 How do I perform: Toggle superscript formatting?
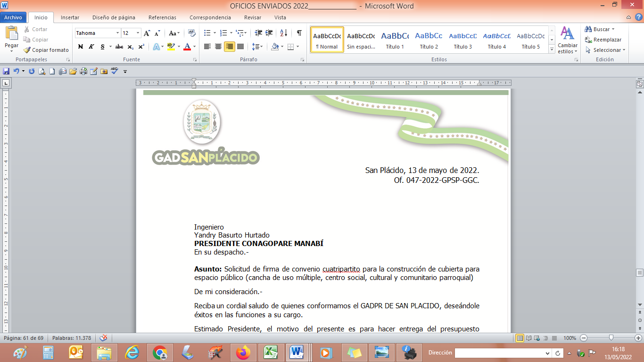tap(141, 47)
